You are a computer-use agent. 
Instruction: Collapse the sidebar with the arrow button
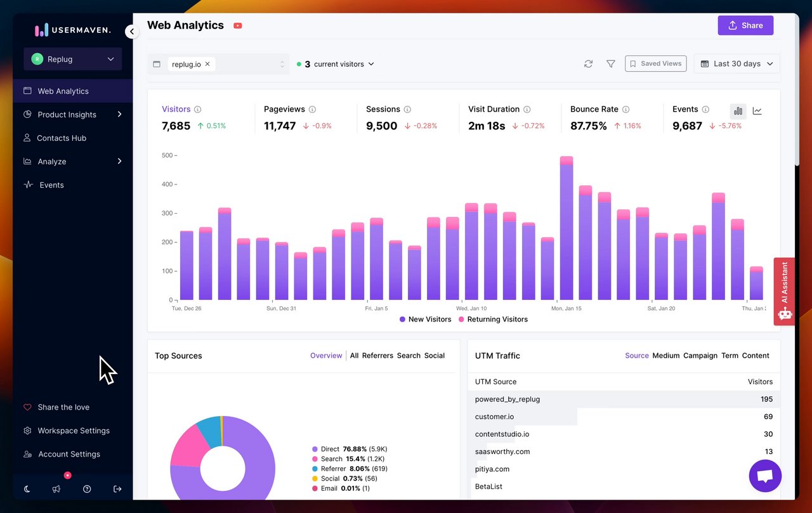tap(131, 31)
